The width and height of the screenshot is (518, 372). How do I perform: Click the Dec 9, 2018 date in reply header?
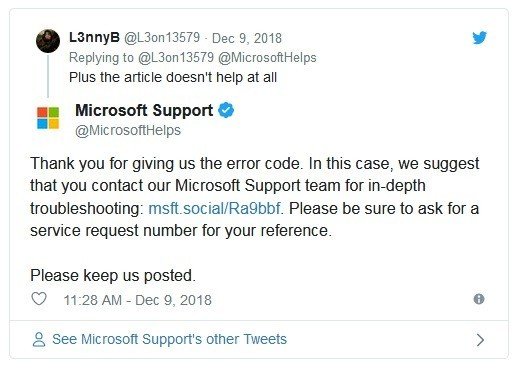[x=247, y=38]
